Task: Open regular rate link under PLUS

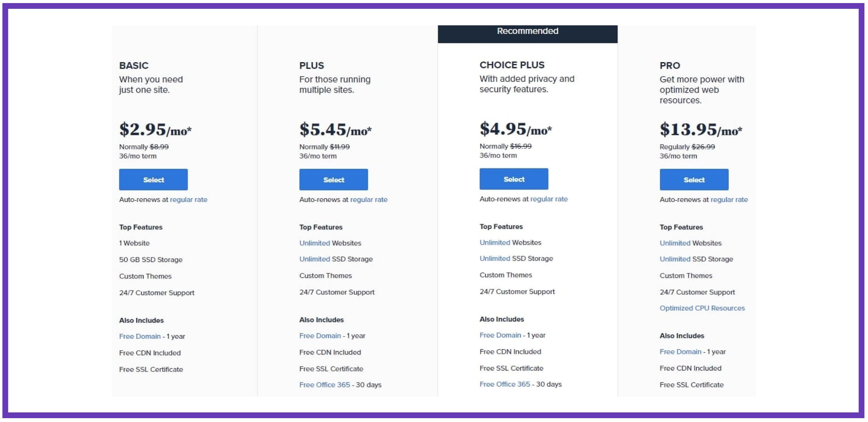Action: click(369, 199)
